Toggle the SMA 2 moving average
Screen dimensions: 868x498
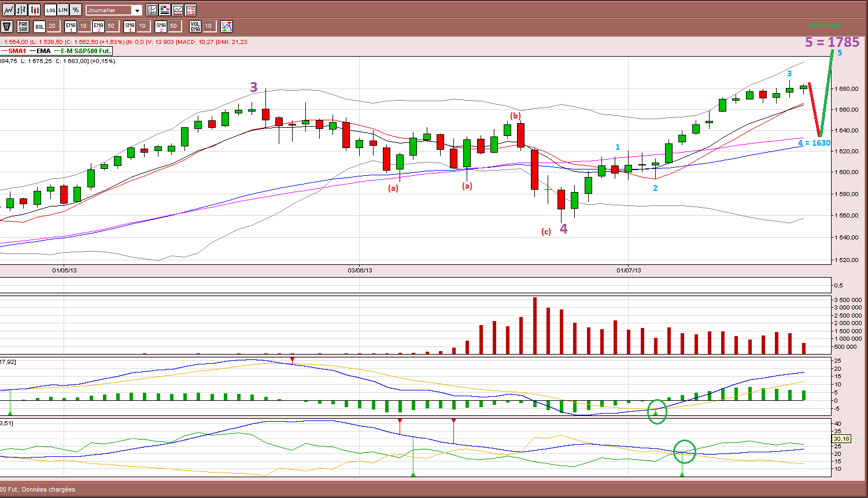tap(161, 26)
